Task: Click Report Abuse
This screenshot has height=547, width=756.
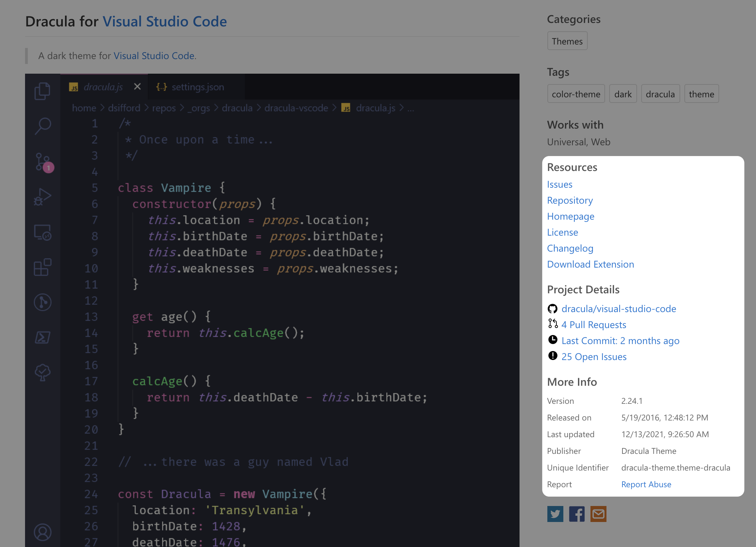Action: (646, 484)
